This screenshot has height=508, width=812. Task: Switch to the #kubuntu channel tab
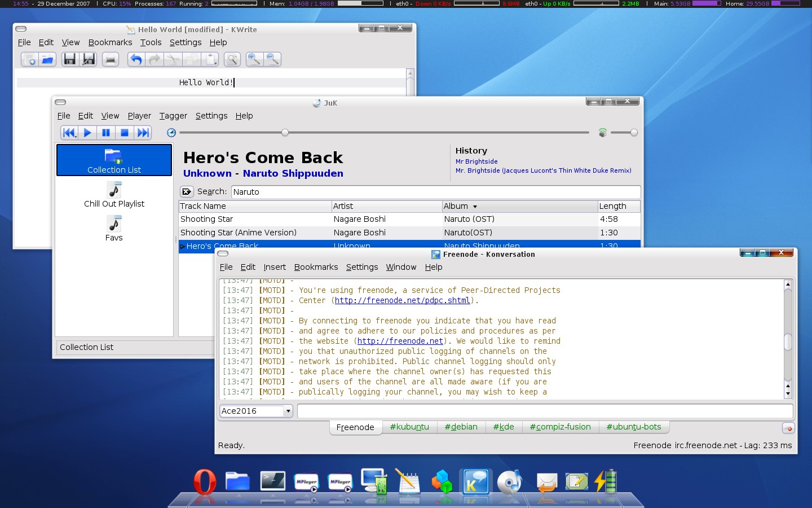pyautogui.click(x=409, y=427)
